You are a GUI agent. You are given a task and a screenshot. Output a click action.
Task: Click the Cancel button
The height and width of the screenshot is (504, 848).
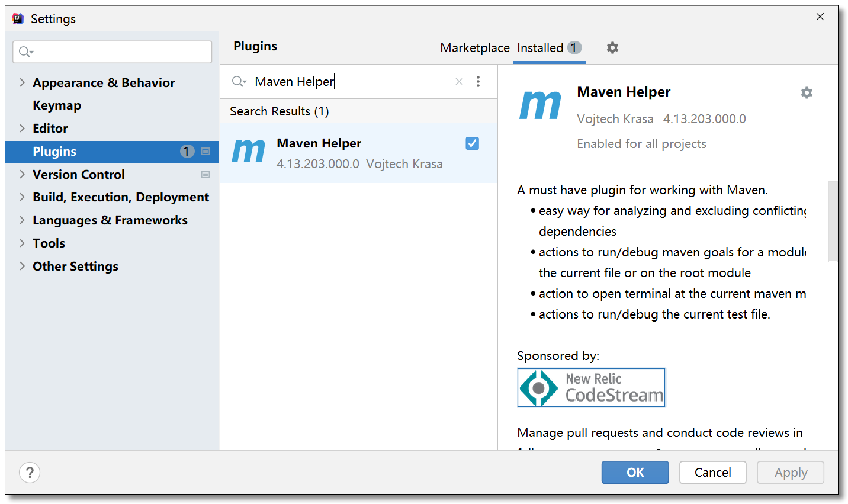coord(713,473)
